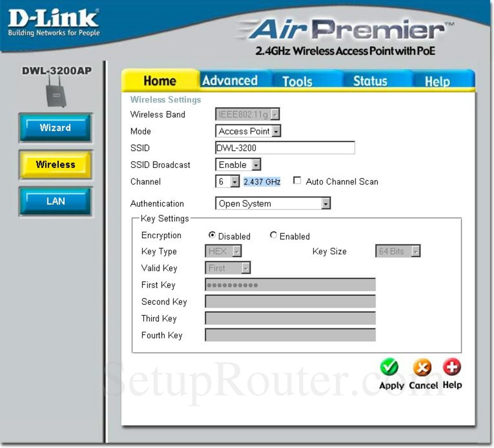The height and width of the screenshot is (448, 494).
Task: Click the Fourth Key input field
Action: 290,335
